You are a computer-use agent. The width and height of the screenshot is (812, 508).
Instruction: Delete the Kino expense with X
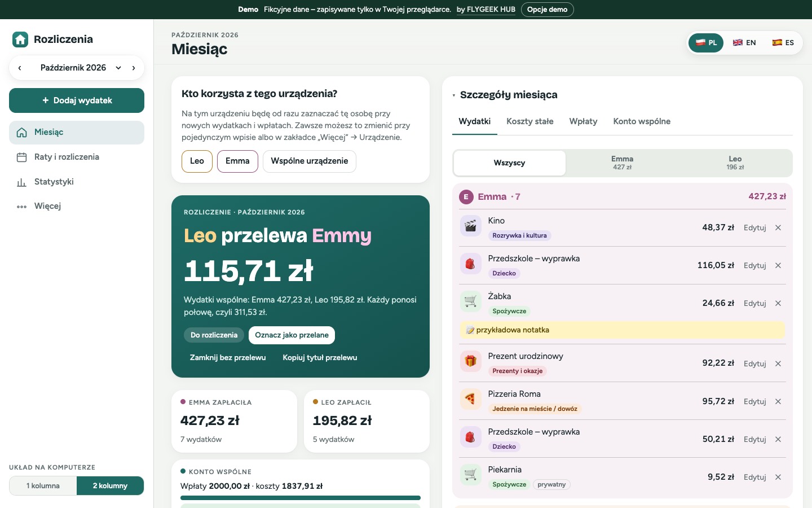[x=778, y=228]
